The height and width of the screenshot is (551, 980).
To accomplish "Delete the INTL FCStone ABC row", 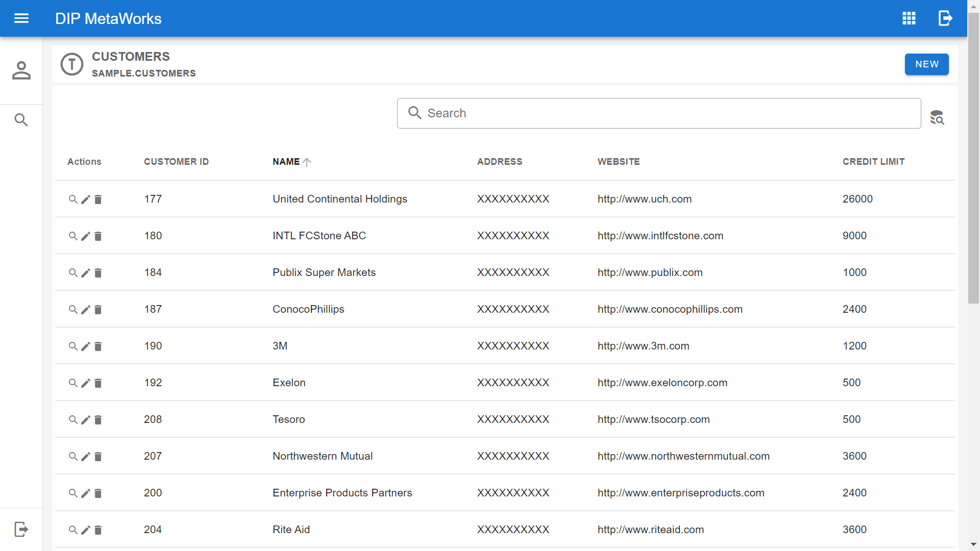I will coord(98,236).
